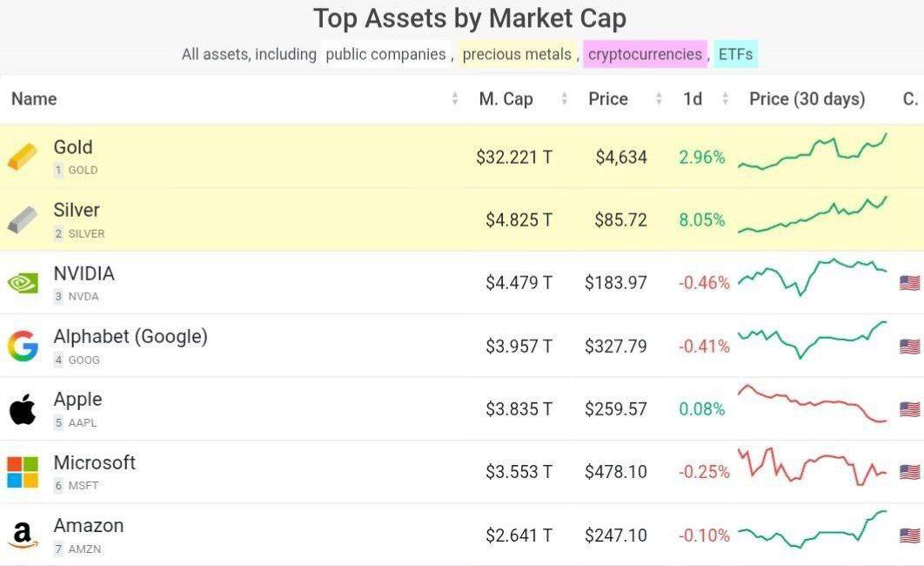Screen dimensions: 924x566
Task: Toggle the ETFs filter tag
Action: coord(735,55)
